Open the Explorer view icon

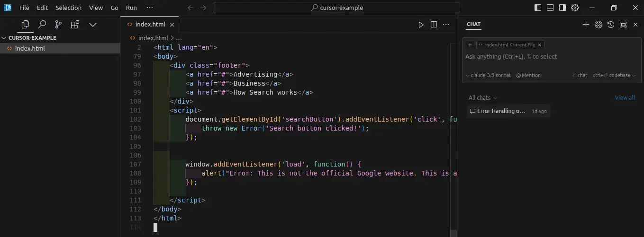[x=25, y=24]
